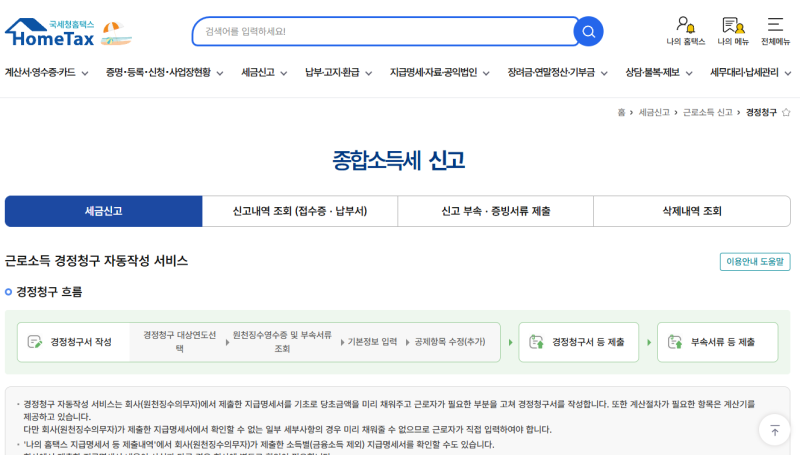The width and height of the screenshot is (800, 455).
Task: Click breadcrumb link 근로소득 신고
Action: [x=708, y=112]
